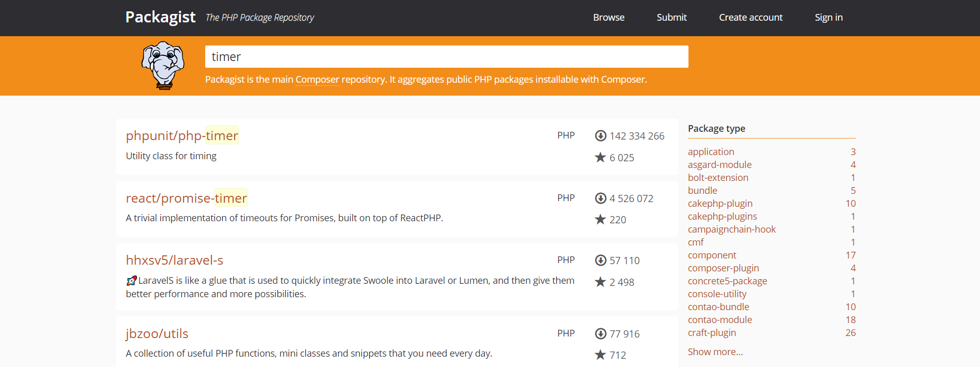Follow the Composer link in tagline

pos(317,80)
